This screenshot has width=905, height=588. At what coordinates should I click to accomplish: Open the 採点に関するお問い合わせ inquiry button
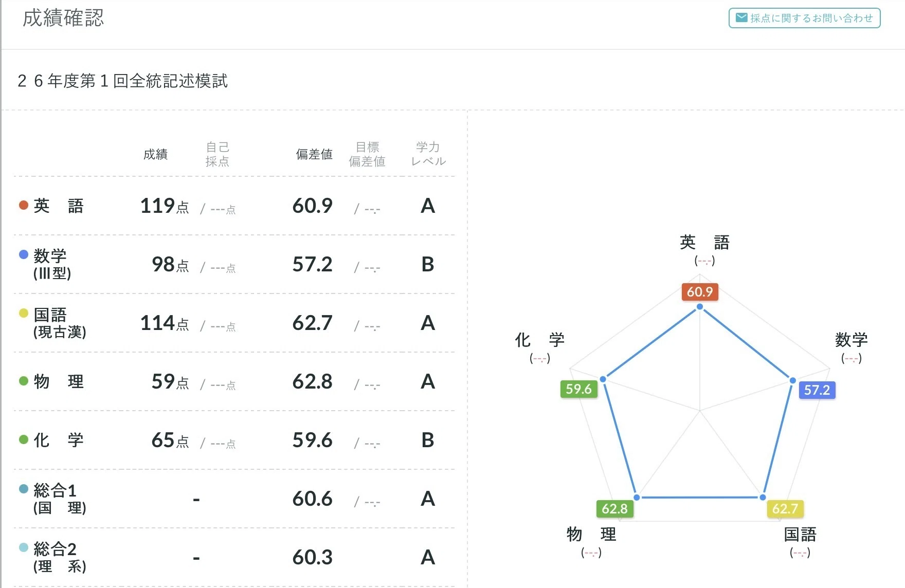coord(804,18)
